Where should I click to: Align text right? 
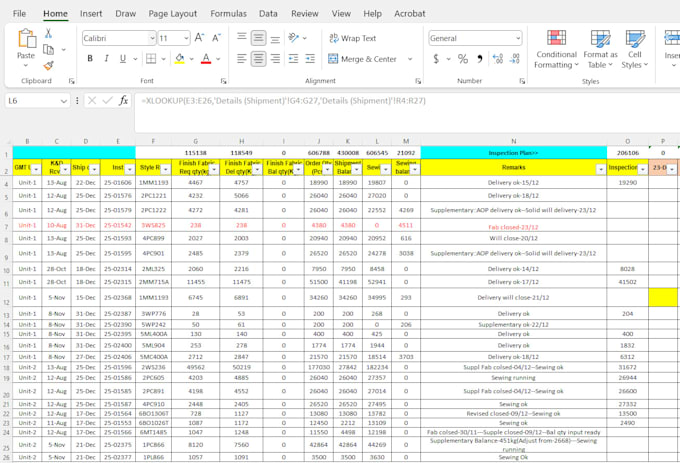click(x=275, y=59)
